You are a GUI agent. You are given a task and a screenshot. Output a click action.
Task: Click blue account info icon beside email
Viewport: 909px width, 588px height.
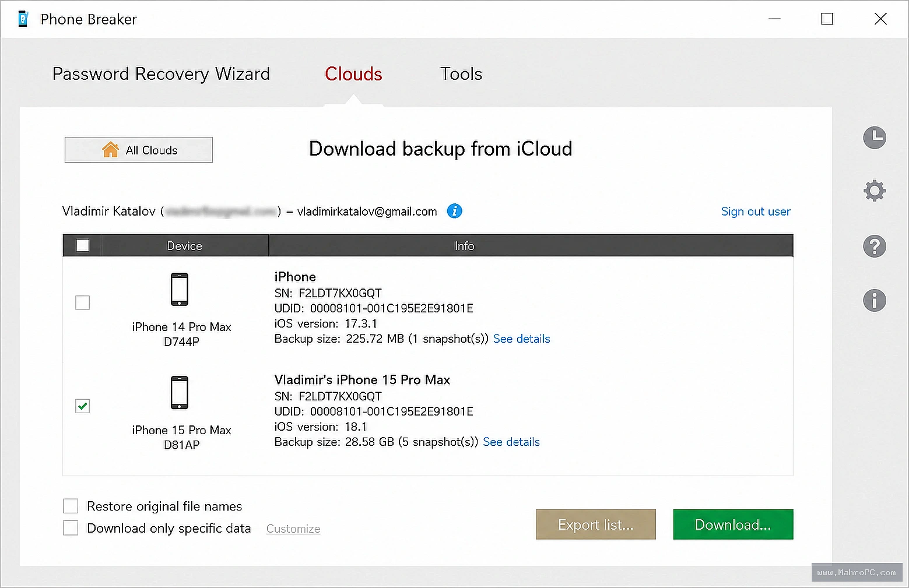454,211
